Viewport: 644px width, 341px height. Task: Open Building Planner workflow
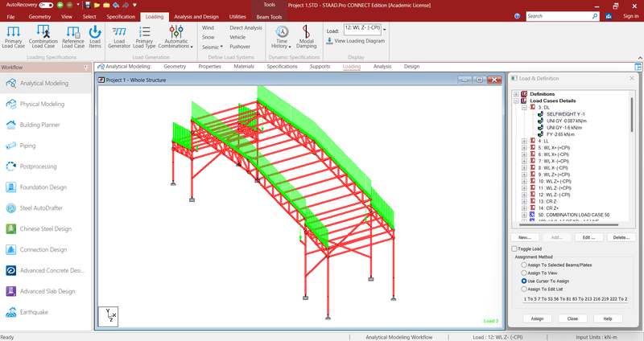(46, 125)
